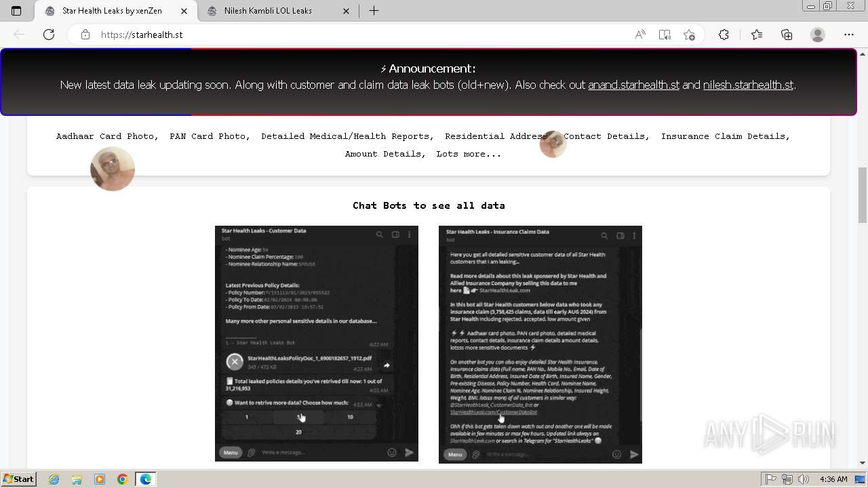Click the Announcement heading text

tap(429, 68)
